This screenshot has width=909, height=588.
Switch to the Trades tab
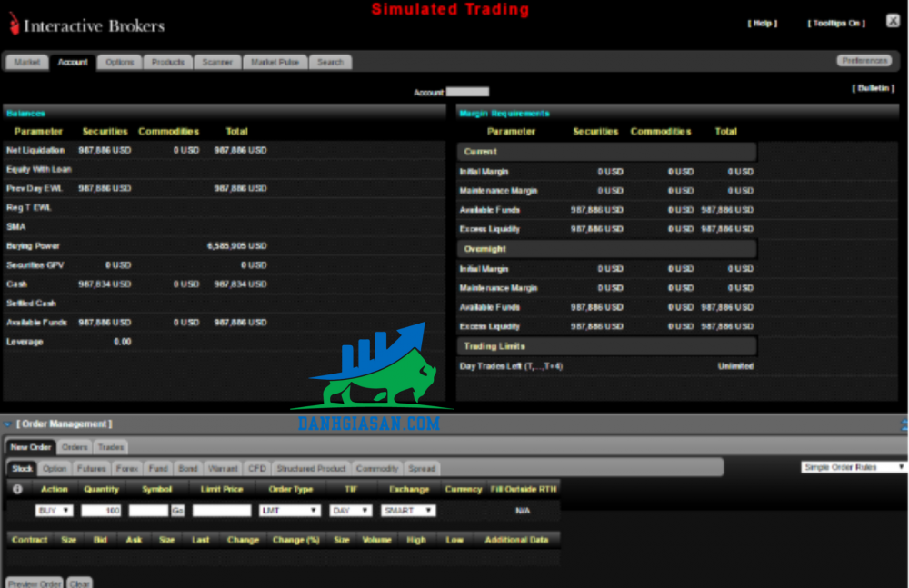(x=111, y=447)
